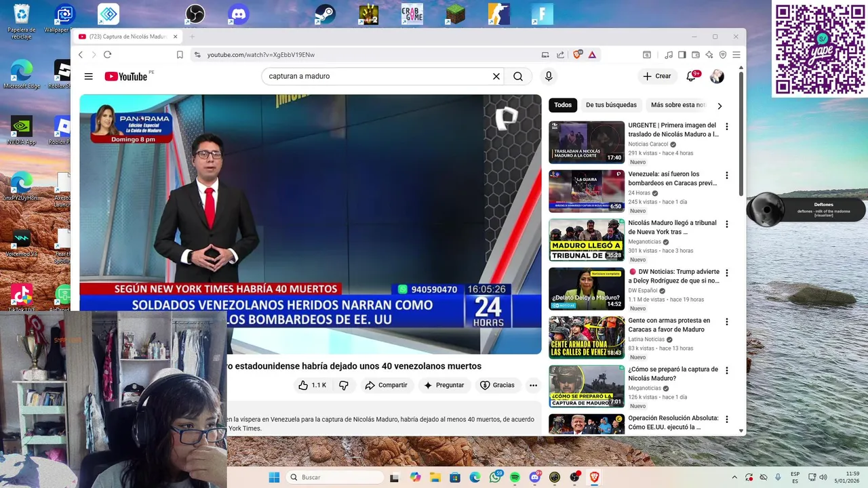Image resolution: width=868 pixels, height=488 pixels.
Task: Clear the search box text
Action: click(x=496, y=77)
